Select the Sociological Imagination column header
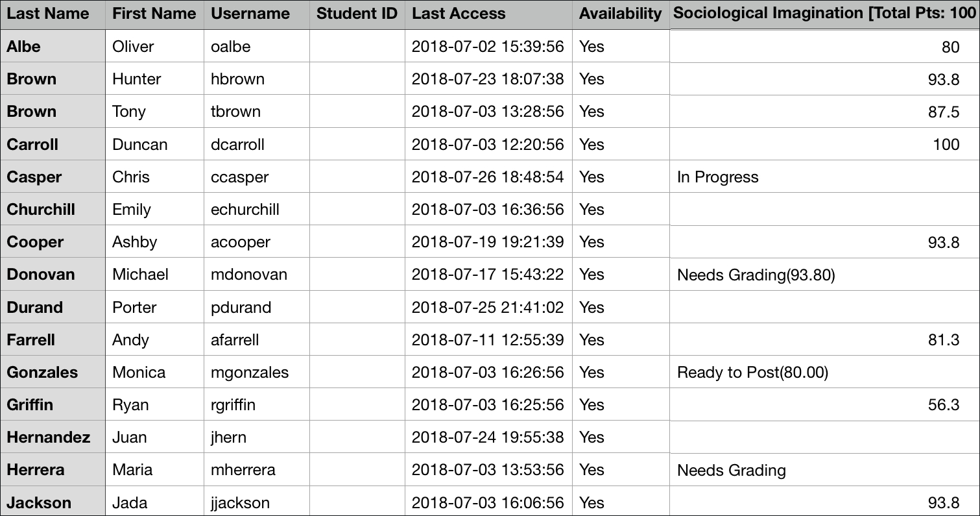980x516 pixels. [x=824, y=14]
